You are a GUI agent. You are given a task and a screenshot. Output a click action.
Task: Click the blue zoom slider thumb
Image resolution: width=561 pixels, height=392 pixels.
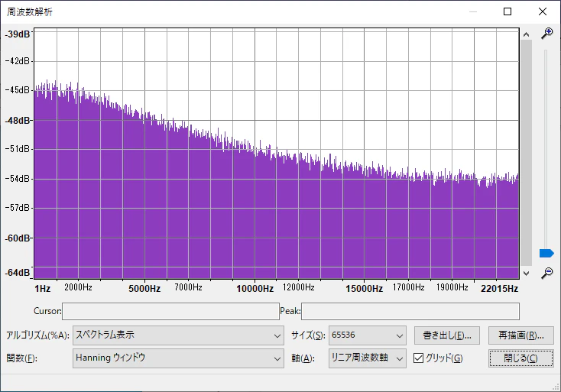(546, 253)
